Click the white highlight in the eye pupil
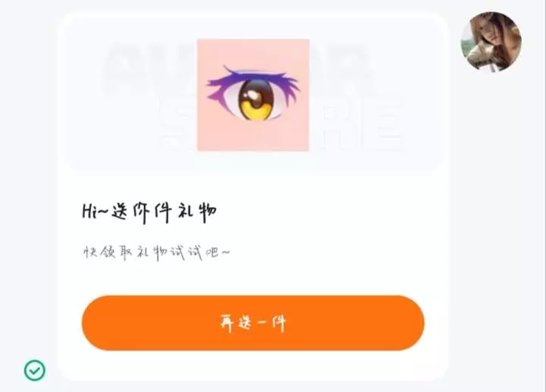Viewport: 546px width, 392px height. (x=252, y=95)
